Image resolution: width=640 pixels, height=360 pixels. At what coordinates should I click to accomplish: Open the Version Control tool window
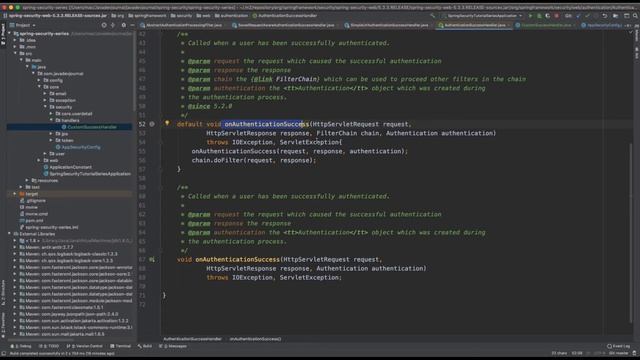tap(84, 346)
